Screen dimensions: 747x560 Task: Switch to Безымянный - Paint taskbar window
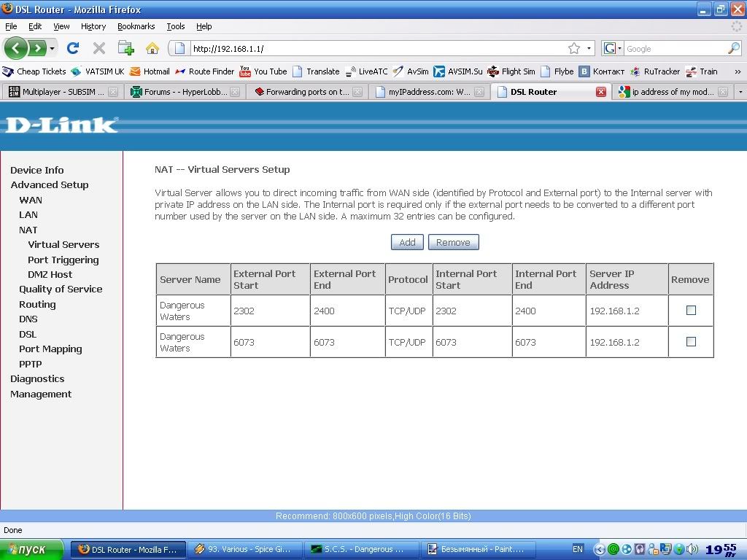479,549
